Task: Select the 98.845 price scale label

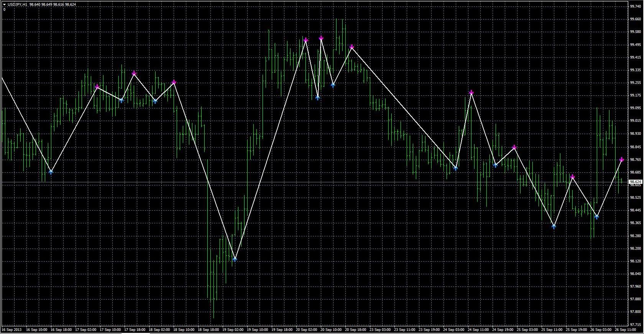Action: point(635,147)
